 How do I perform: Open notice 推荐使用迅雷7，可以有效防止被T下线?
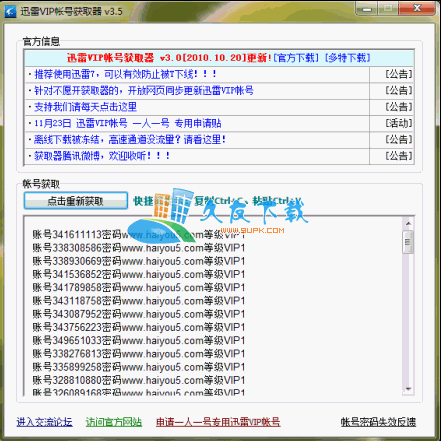click(x=126, y=74)
